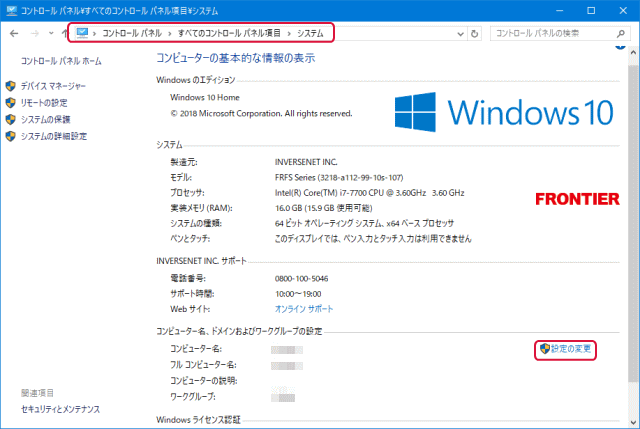
Task: Expand chevron after computer icon in address bar
Action: click(x=94, y=33)
